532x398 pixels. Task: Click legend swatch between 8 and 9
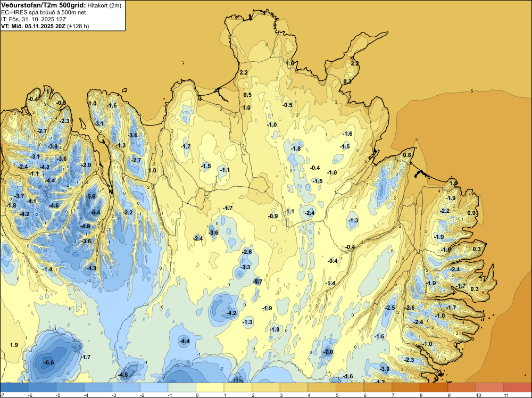(x=434, y=387)
